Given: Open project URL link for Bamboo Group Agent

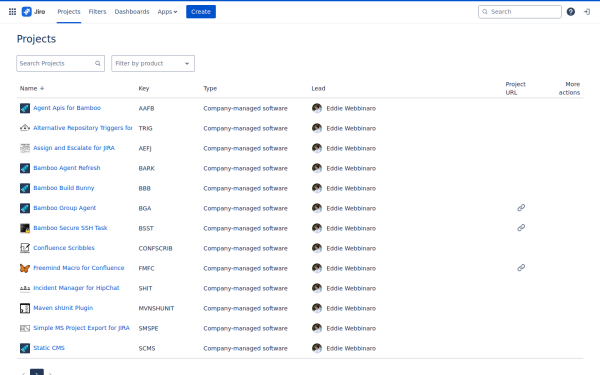Looking at the screenshot, I should click(x=521, y=208).
